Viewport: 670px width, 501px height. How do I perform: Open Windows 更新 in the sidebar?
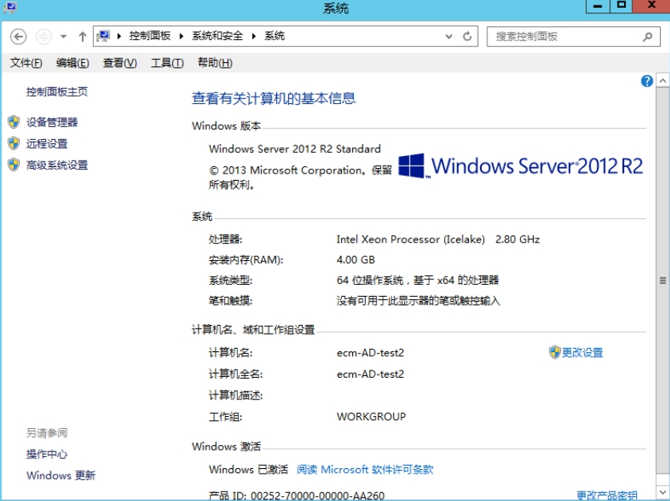[61, 475]
